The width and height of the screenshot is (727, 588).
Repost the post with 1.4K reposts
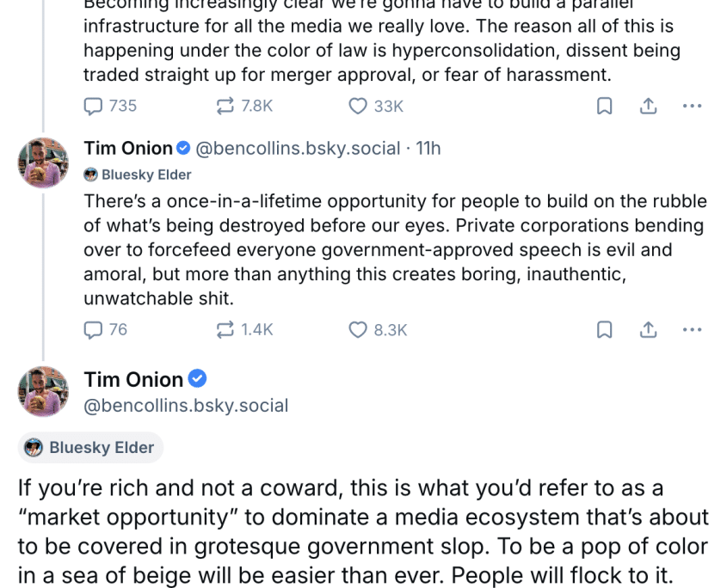pos(226,329)
